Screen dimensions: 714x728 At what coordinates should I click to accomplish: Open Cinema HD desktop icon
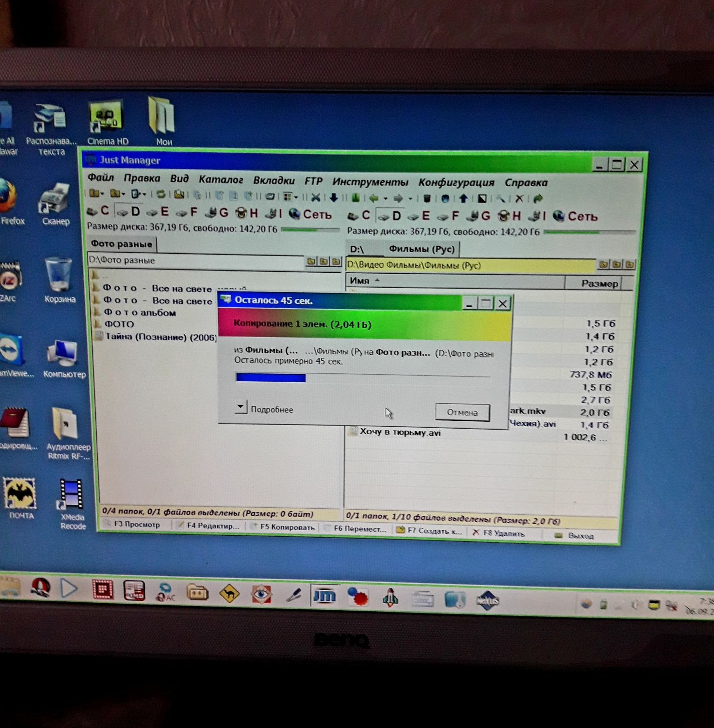coord(107,123)
